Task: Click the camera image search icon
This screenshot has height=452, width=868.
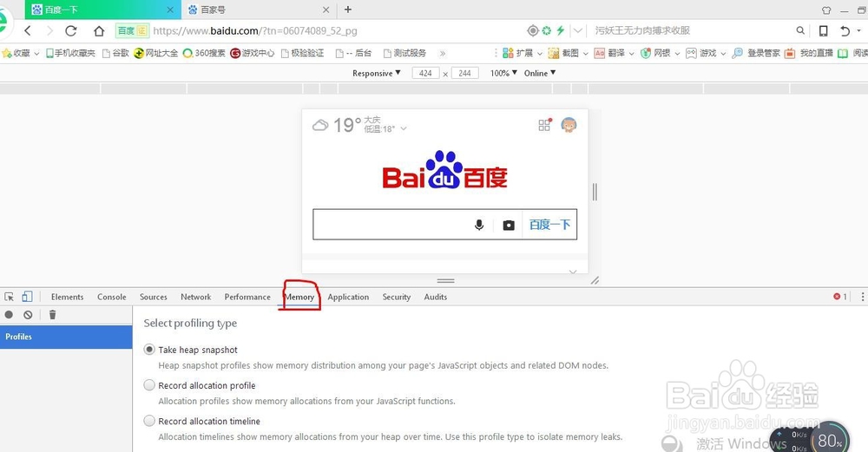Action: [x=509, y=226]
